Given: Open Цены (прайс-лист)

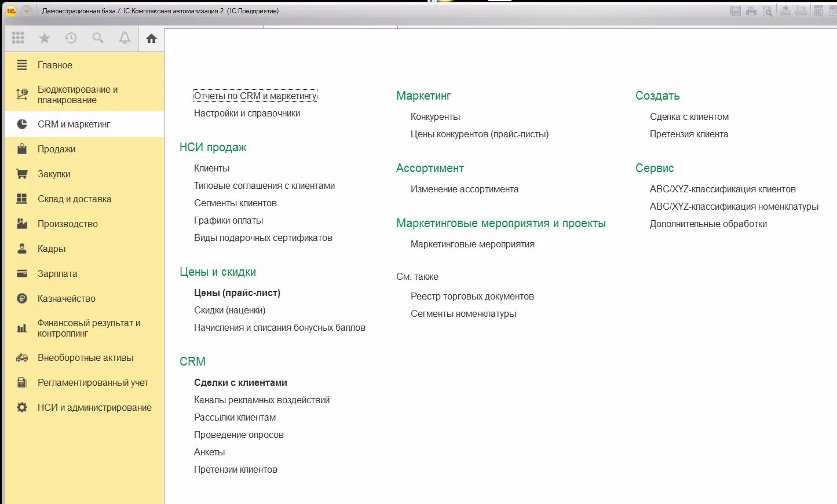Looking at the screenshot, I should [237, 293].
